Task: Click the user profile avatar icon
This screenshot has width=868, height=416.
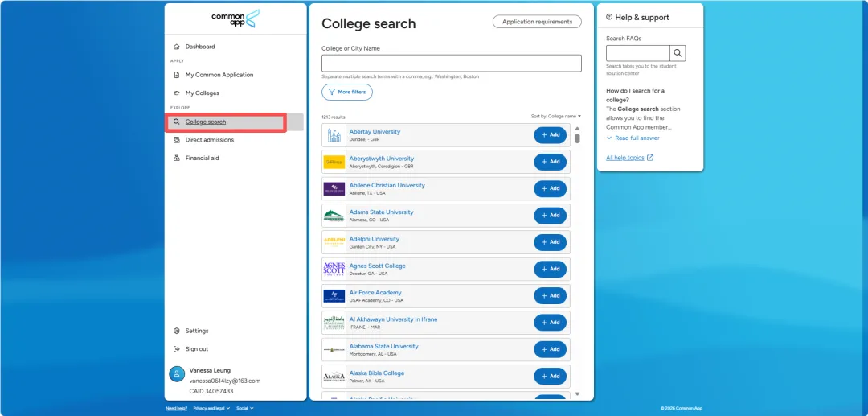Action: pyautogui.click(x=177, y=374)
